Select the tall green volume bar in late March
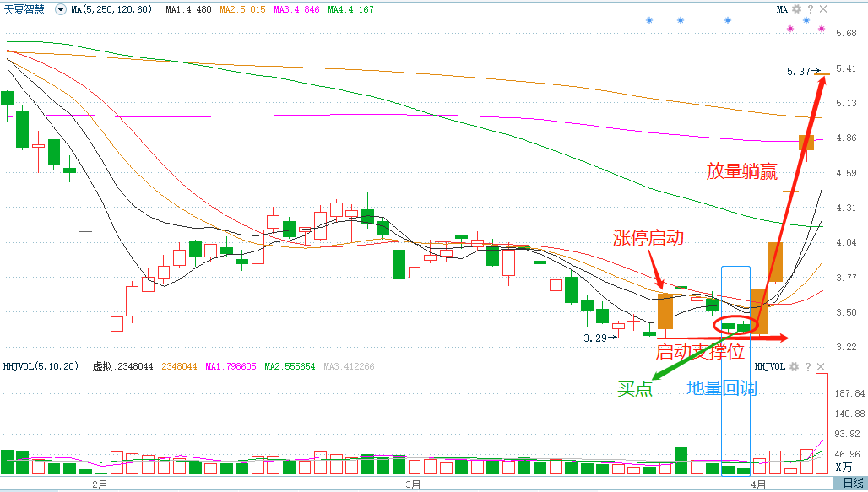 pos(681,461)
